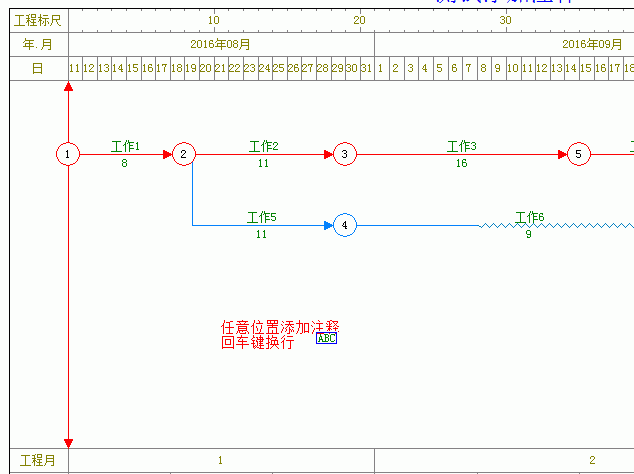Click day 31 of August in date row

coord(367,68)
